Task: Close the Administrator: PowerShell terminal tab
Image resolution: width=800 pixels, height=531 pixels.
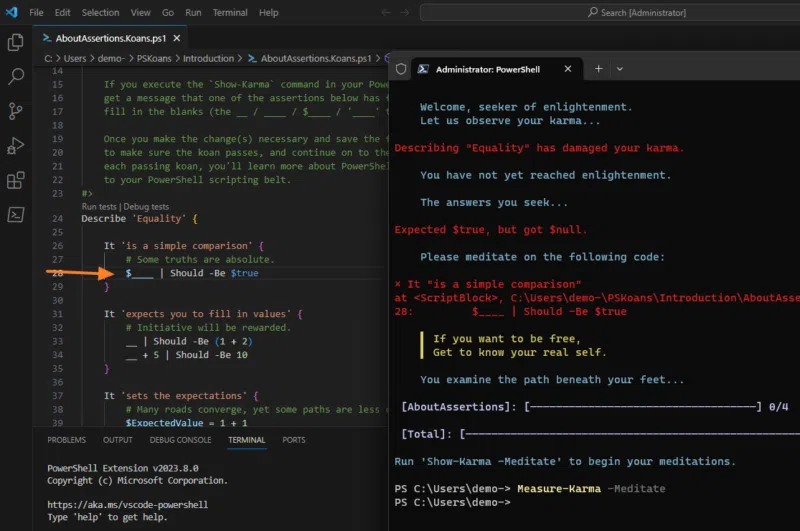Action: tap(568, 68)
